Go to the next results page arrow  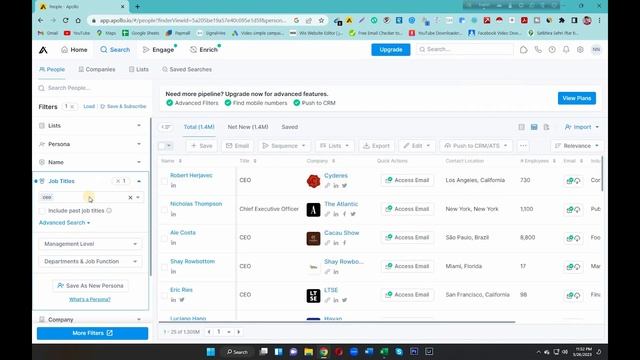(239, 332)
